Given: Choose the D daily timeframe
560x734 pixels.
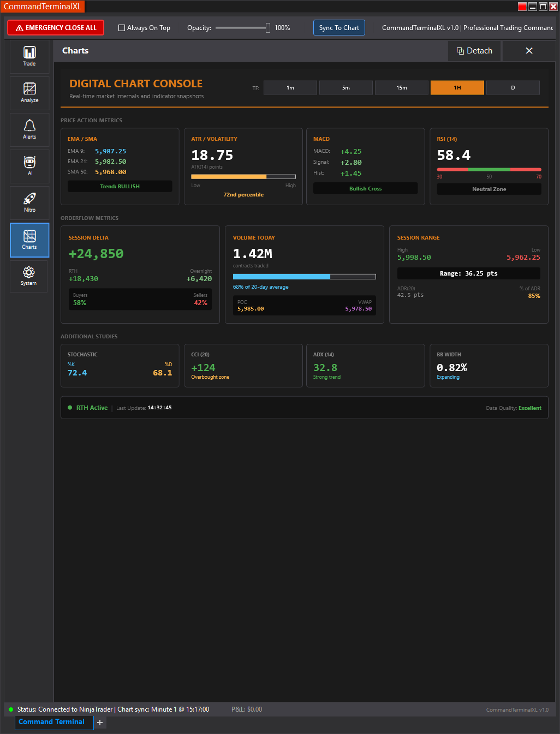Looking at the screenshot, I should click(513, 88).
